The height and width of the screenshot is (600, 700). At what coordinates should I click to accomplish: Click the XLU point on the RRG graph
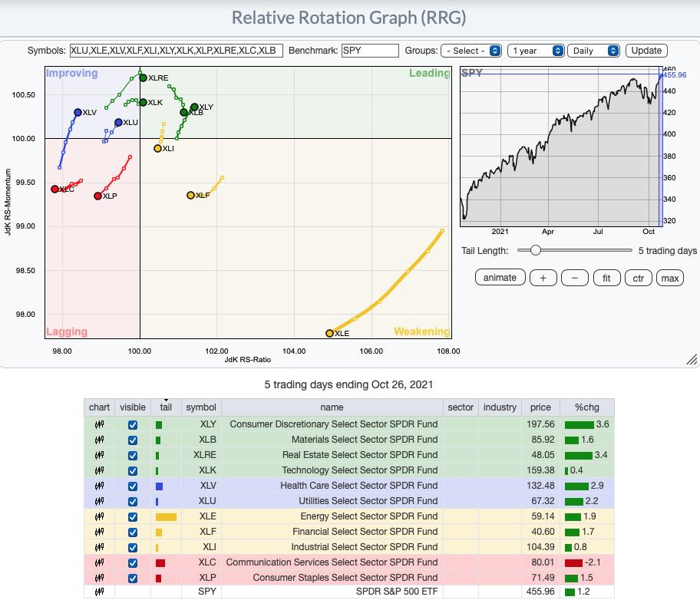pyautogui.click(x=118, y=122)
